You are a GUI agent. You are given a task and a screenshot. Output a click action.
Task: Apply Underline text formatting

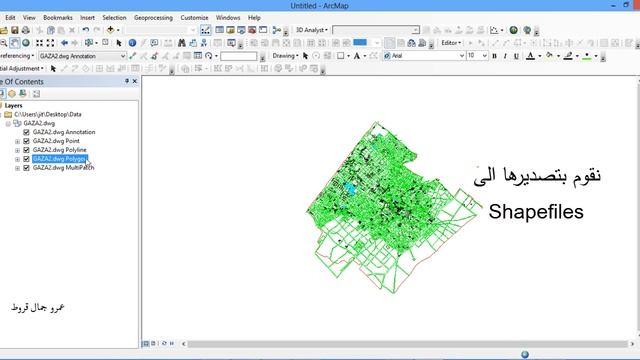516,56
